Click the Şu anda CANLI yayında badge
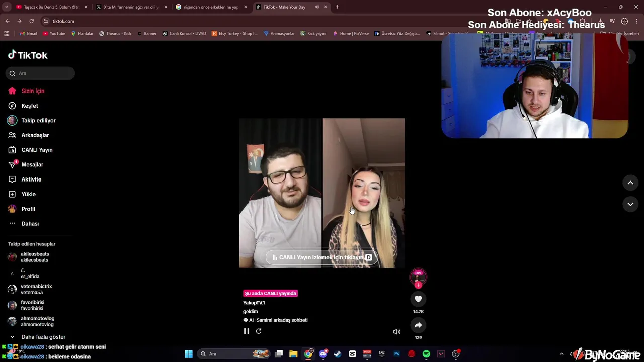 [271, 293]
